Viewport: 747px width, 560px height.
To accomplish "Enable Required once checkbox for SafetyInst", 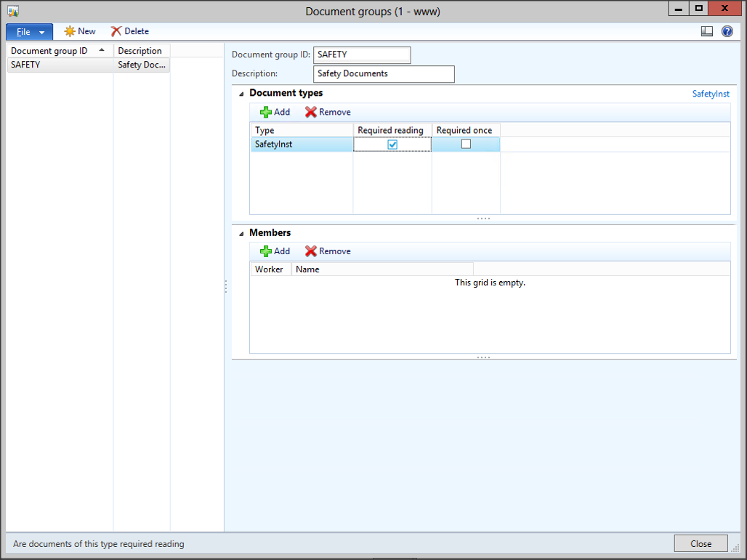I will click(466, 145).
